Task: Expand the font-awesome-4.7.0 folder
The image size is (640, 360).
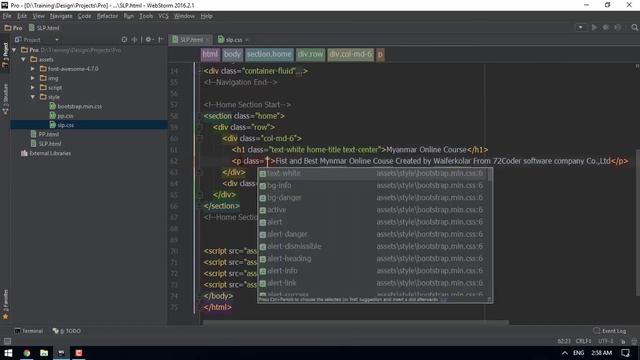Action: click(x=33, y=69)
